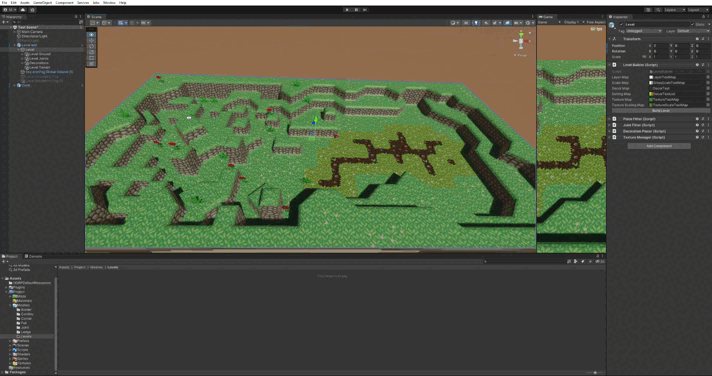Open the Transform component context menu (three dots)
Screen dimensions: 712x376
pyautogui.click(x=708, y=39)
